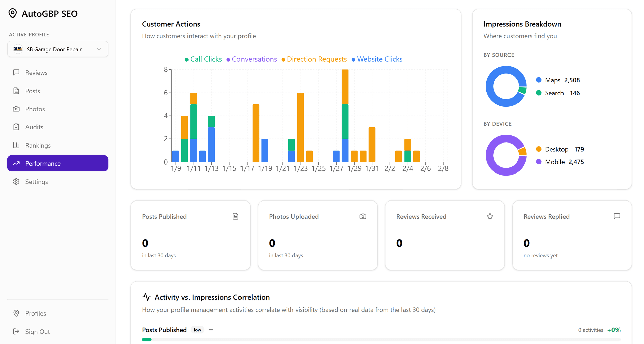Select the Audits clipboard icon
Image resolution: width=644 pixels, height=344 pixels.
[16, 127]
